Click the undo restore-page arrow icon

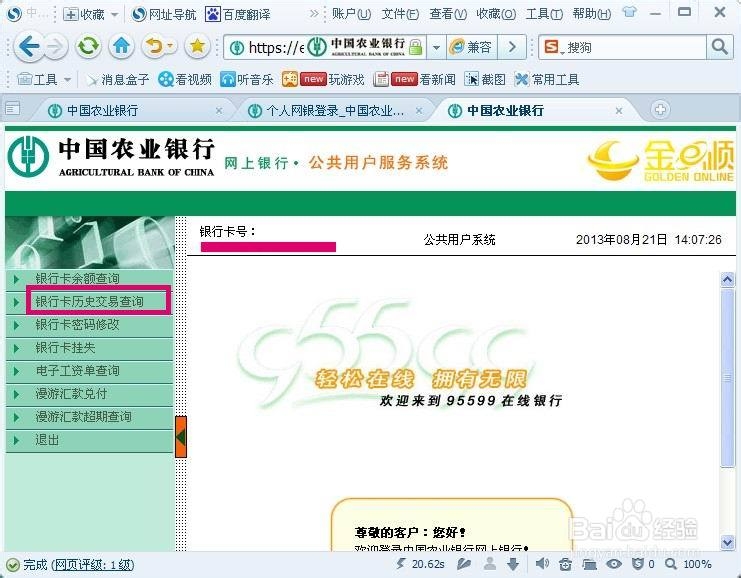tap(155, 46)
